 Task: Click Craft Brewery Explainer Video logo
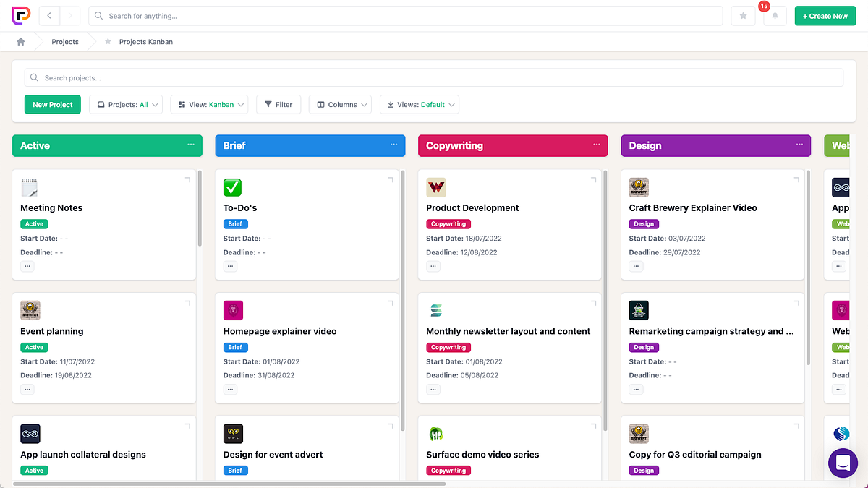point(639,187)
